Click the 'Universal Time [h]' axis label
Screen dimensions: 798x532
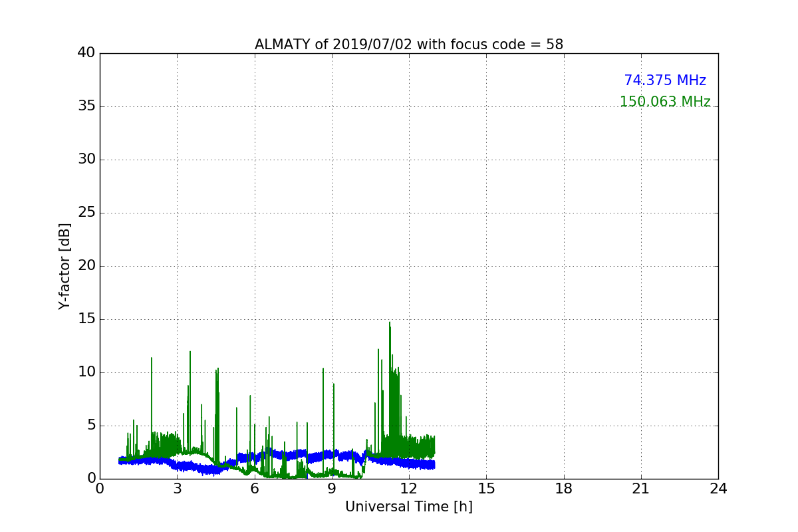(409, 507)
